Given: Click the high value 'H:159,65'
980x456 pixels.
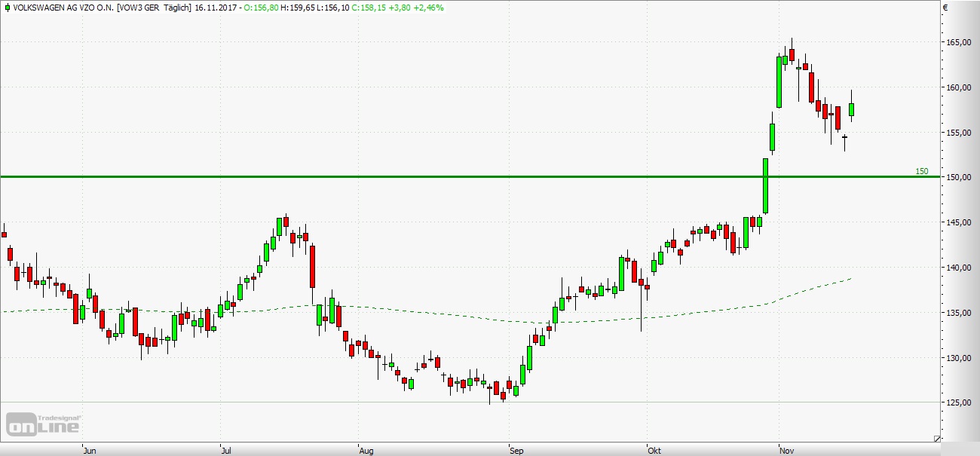Looking at the screenshot, I should [297, 8].
